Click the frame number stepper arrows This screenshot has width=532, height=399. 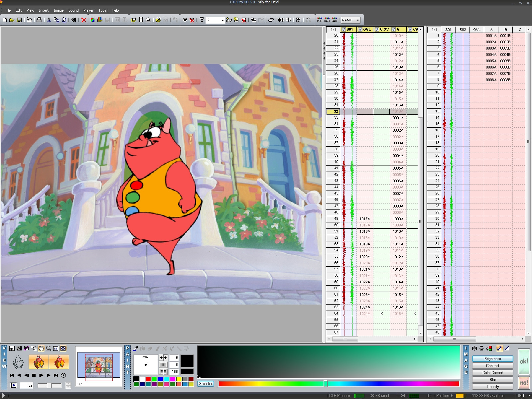click(68, 385)
